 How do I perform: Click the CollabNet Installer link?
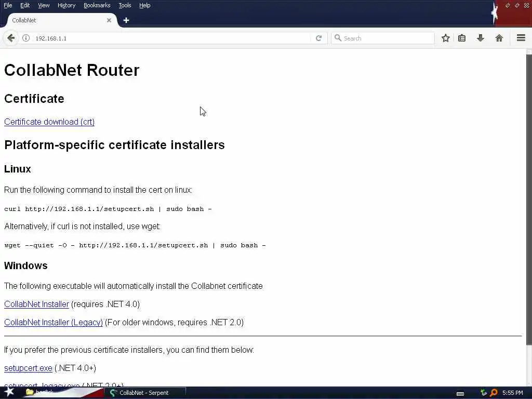coord(36,304)
